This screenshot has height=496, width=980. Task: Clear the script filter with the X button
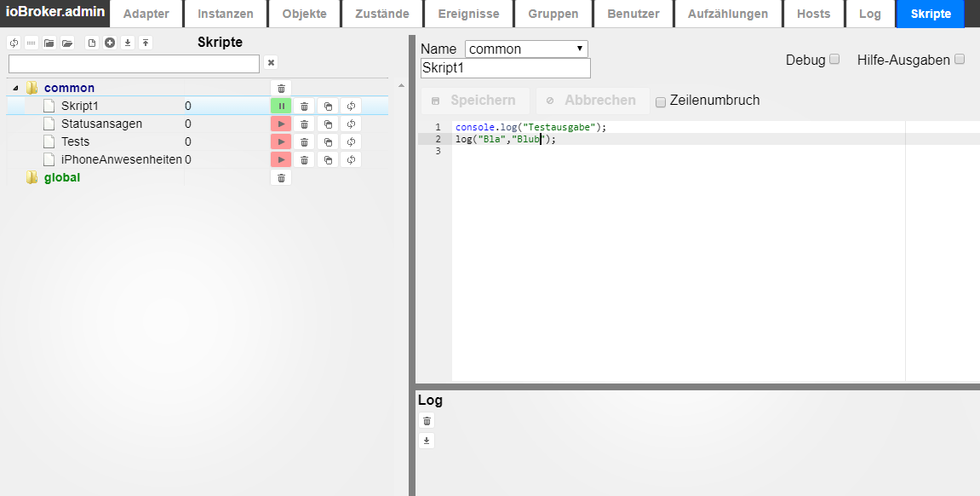(271, 62)
